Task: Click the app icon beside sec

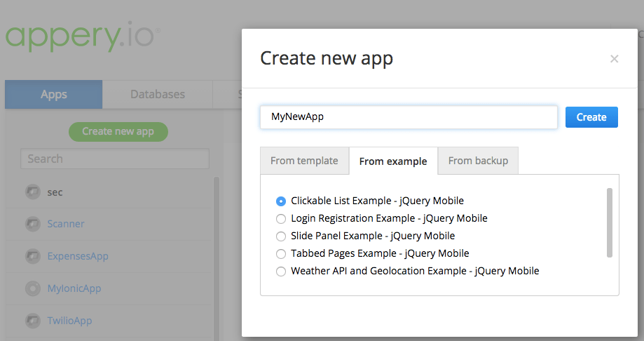Action: [32, 192]
